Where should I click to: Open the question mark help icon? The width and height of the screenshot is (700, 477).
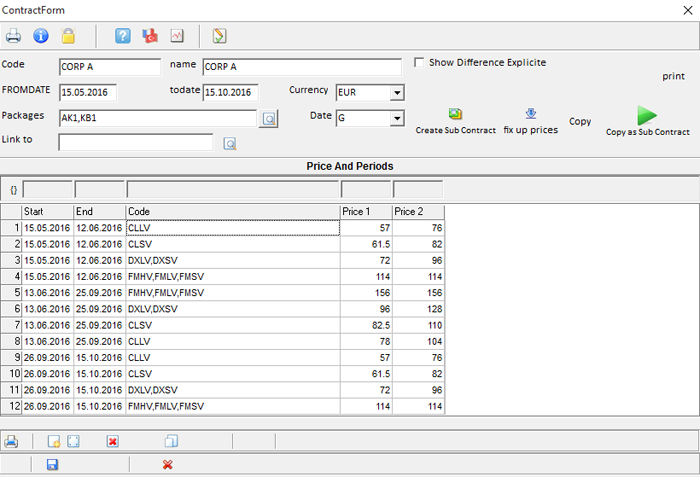point(123,36)
